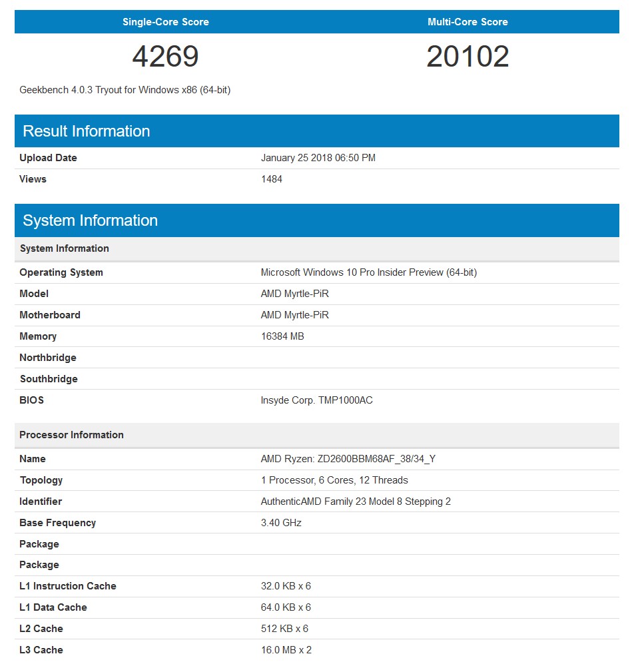Viewport: 634px width, 672px height.
Task: Click the L3 Cache label
Action: coord(41,650)
